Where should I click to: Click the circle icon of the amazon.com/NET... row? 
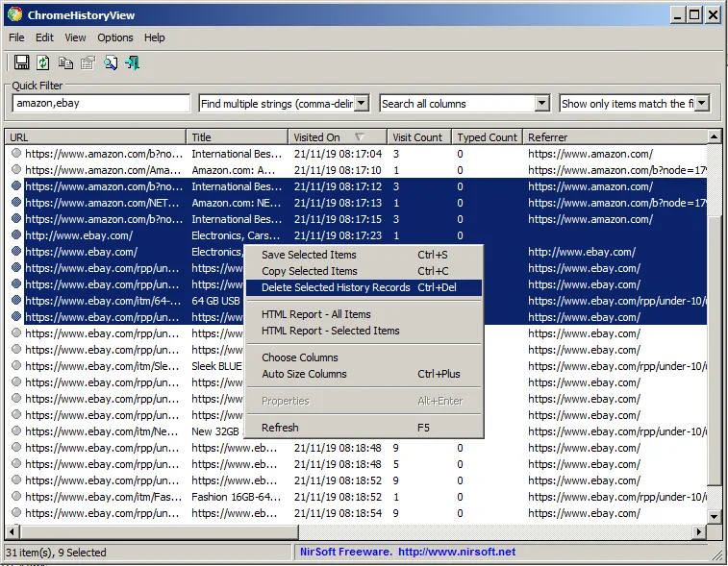click(x=16, y=202)
